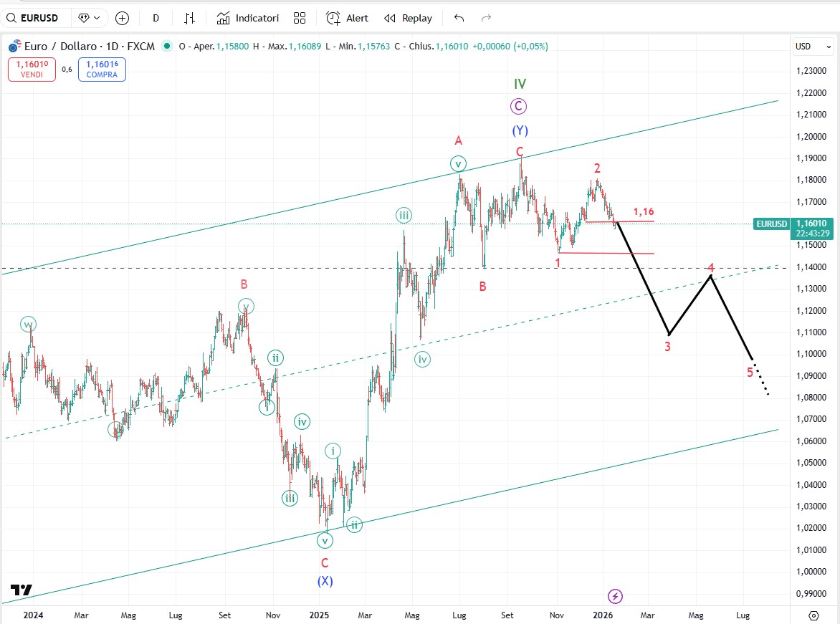Click the +0,00060 (+0,05%) change value

click(x=510, y=47)
